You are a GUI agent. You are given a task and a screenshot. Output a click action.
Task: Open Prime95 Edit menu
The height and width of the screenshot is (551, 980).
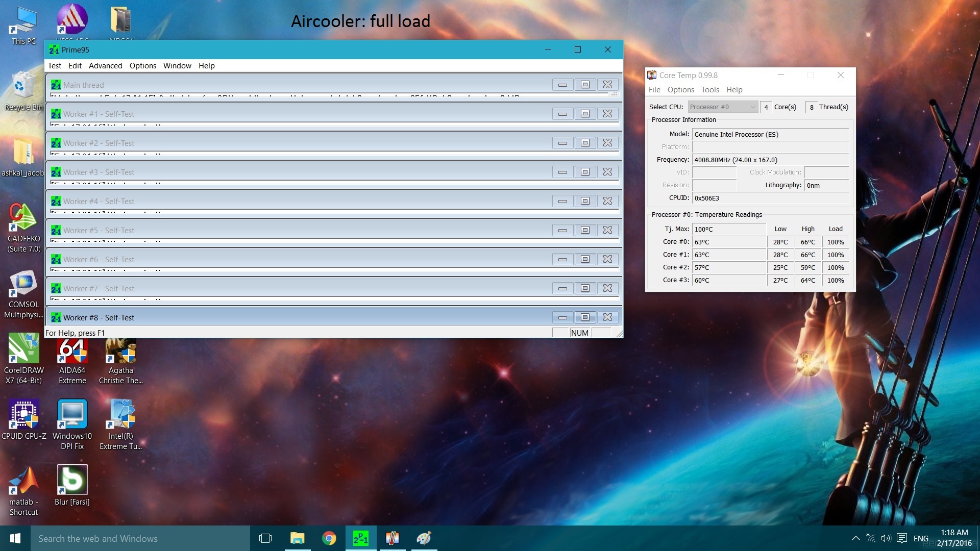pos(75,65)
